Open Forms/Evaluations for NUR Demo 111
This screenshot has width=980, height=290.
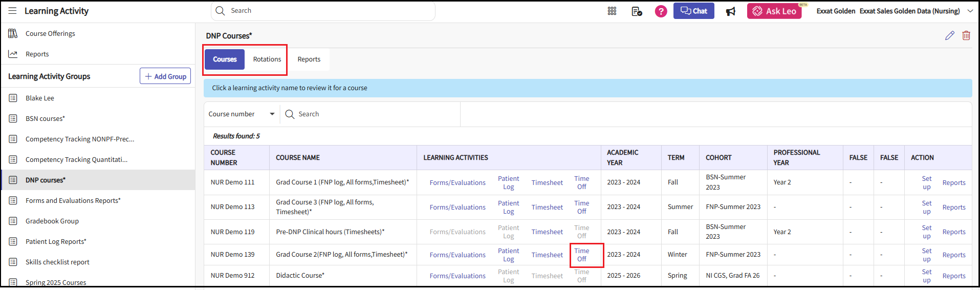coord(458,182)
